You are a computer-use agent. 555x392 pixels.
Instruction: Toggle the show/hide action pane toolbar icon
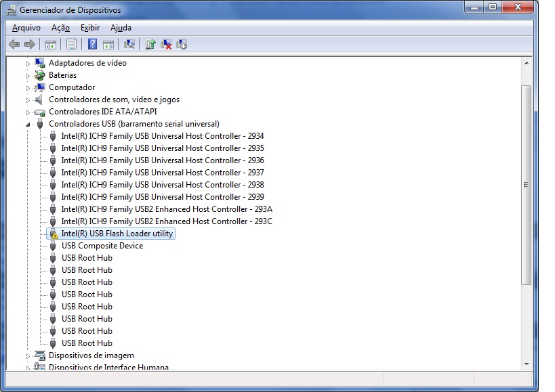[x=108, y=45]
